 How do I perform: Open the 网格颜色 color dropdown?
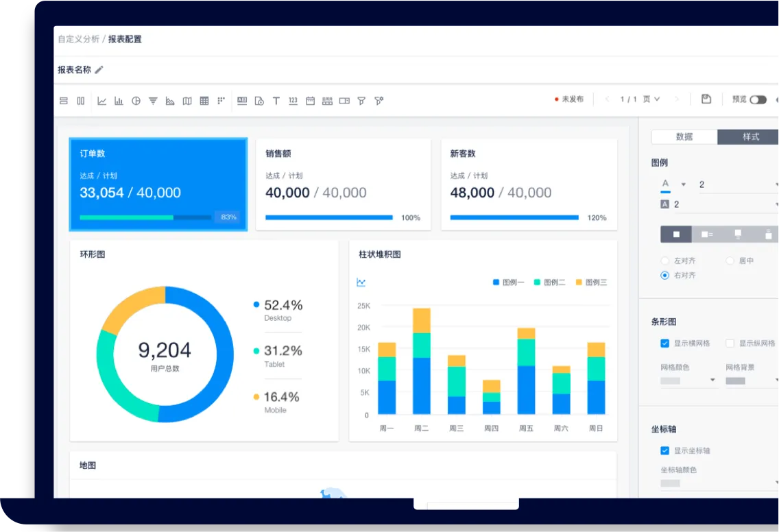click(688, 380)
